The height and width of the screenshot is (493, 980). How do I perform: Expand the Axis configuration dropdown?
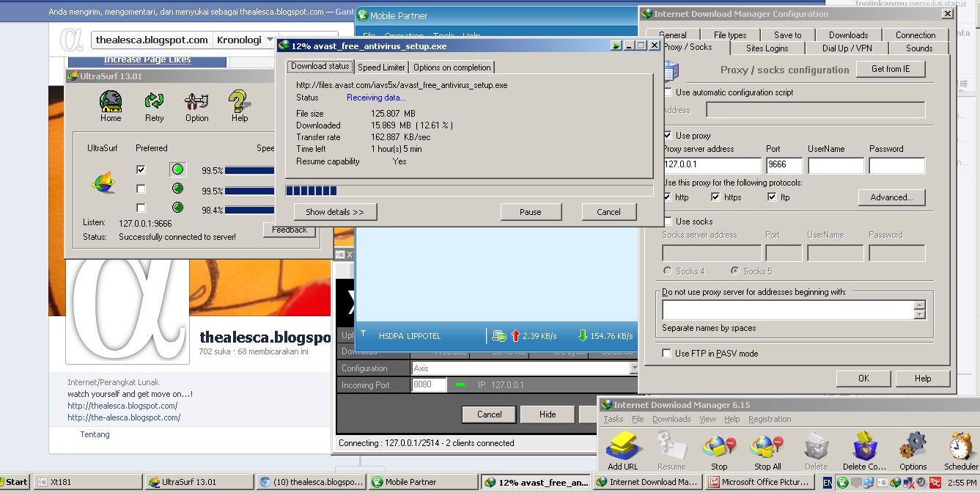(x=634, y=368)
